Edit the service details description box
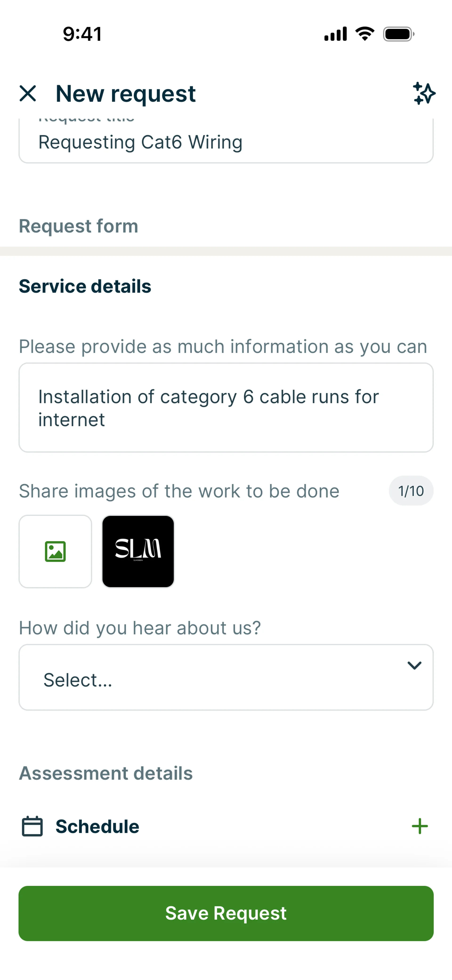Image resolution: width=452 pixels, height=980 pixels. click(x=226, y=407)
